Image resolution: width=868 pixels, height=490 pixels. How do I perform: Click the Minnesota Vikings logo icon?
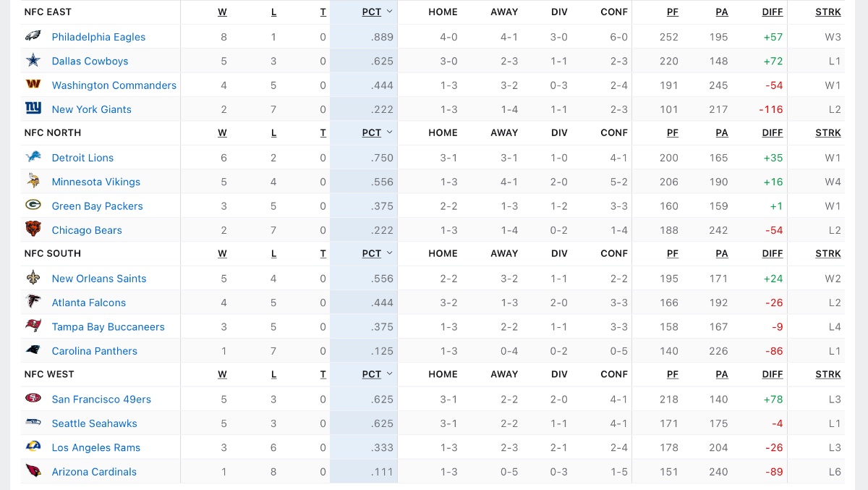(x=33, y=182)
